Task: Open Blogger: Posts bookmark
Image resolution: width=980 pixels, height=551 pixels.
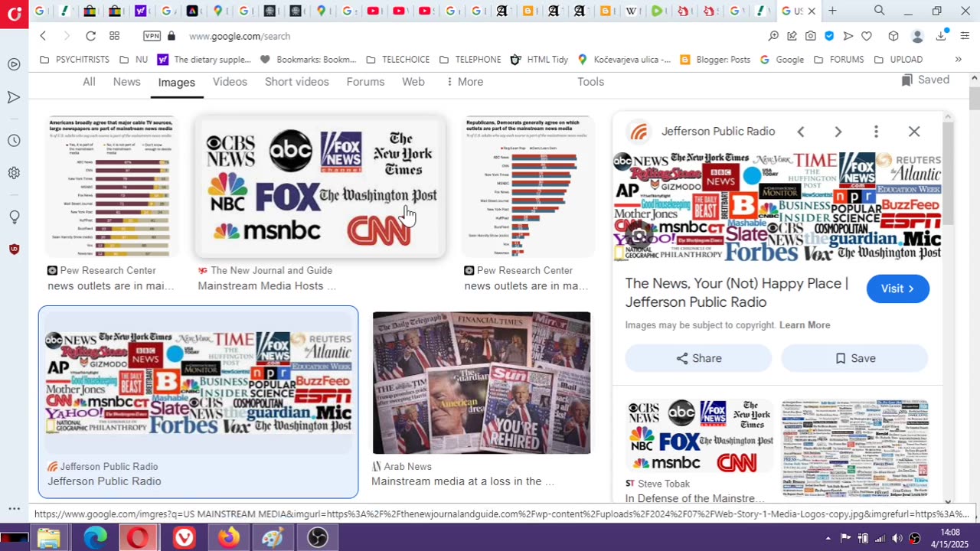Action: (715, 60)
